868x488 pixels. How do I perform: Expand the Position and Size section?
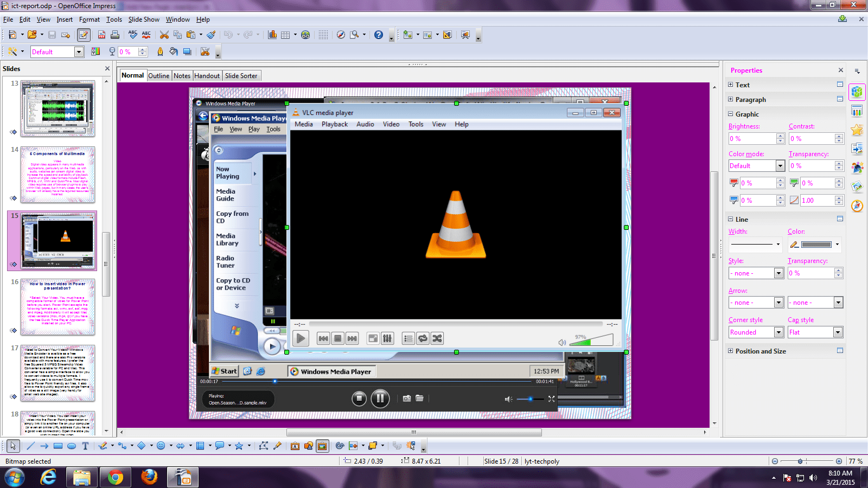click(731, 351)
